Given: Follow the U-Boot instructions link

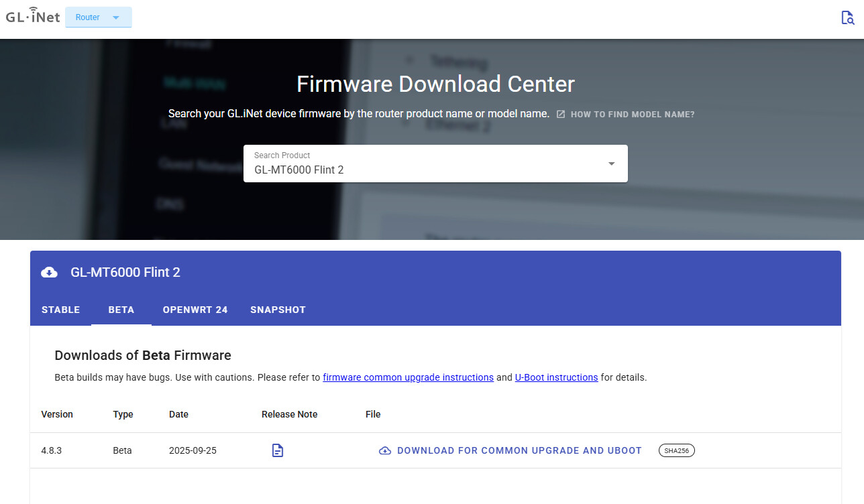Looking at the screenshot, I should (556, 377).
